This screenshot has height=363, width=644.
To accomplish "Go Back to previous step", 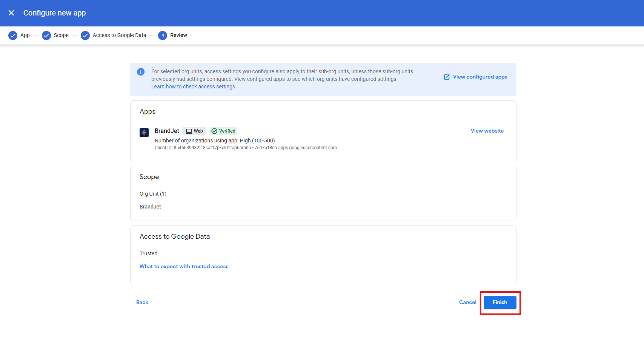I will pyautogui.click(x=142, y=302).
